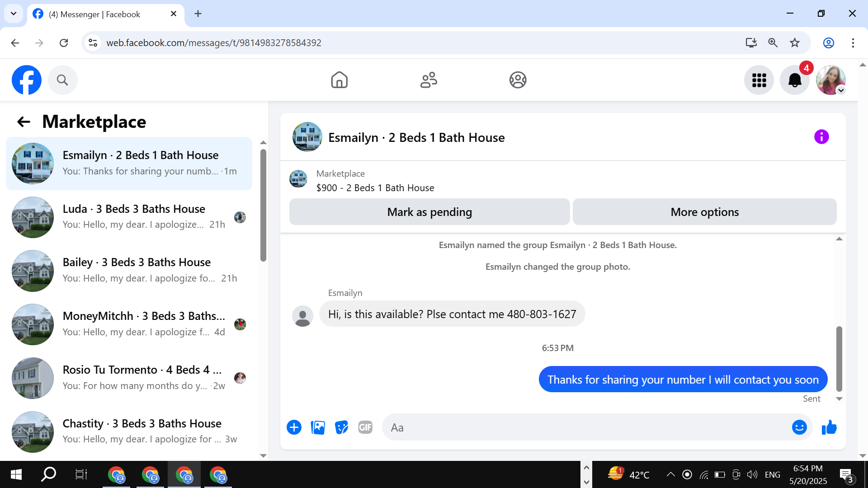868x488 pixels.
Task: Attach a photo file icon
Action: (318, 427)
